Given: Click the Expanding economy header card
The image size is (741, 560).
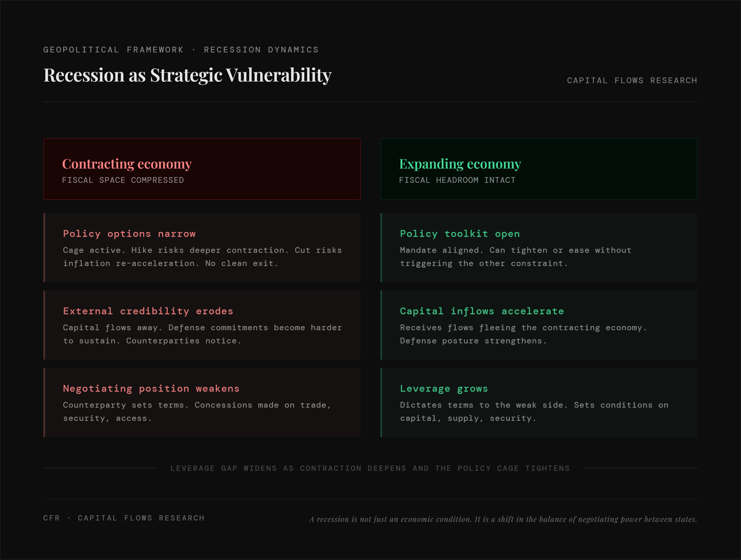Looking at the screenshot, I should pyautogui.click(x=539, y=169).
